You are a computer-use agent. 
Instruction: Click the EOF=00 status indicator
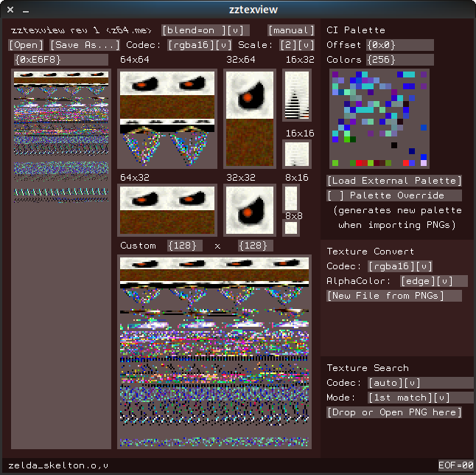(x=456, y=465)
